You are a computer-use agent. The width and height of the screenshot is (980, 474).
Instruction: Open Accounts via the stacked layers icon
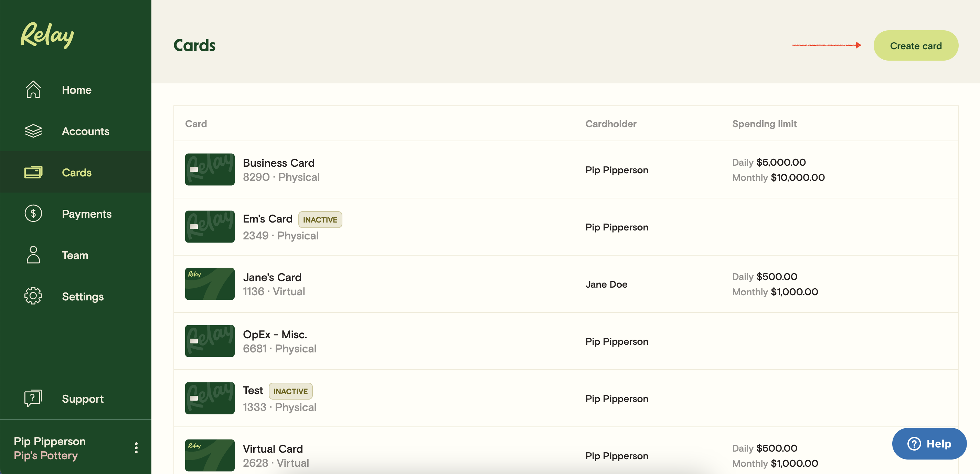coord(33,131)
